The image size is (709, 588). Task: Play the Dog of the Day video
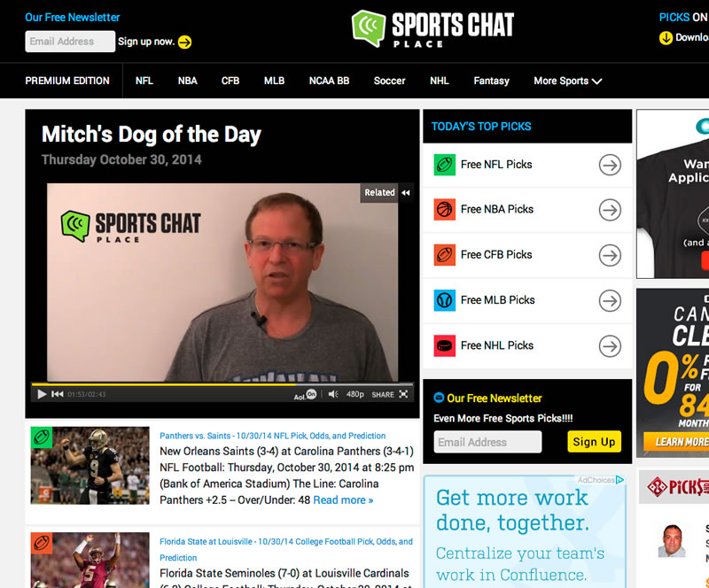[42, 394]
